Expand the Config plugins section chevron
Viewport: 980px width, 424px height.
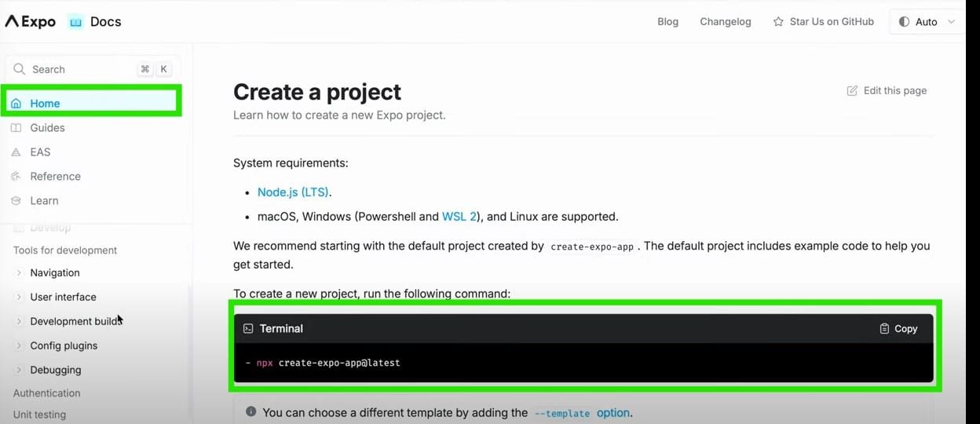click(19, 346)
